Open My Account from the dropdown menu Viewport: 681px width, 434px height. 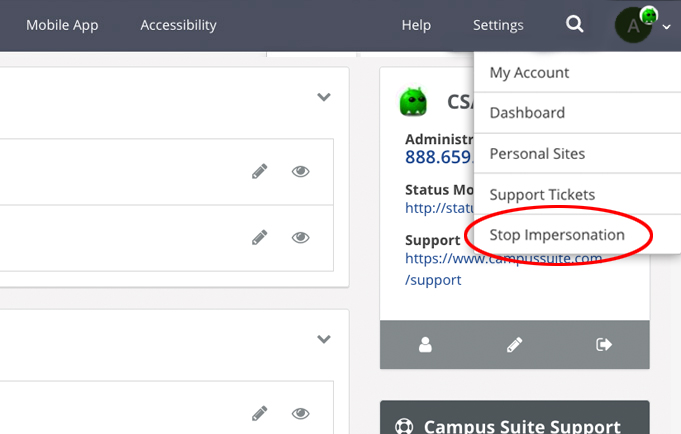[x=529, y=72]
